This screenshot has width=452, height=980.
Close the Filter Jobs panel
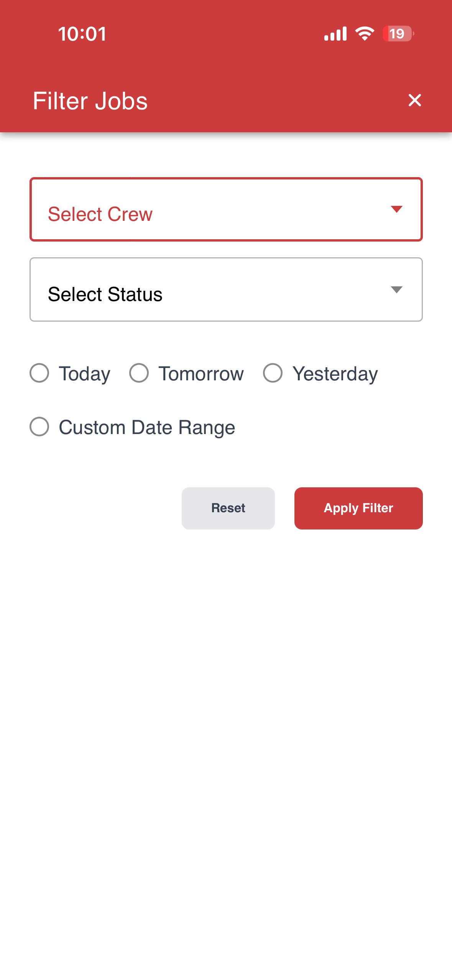tap(414, 100)
